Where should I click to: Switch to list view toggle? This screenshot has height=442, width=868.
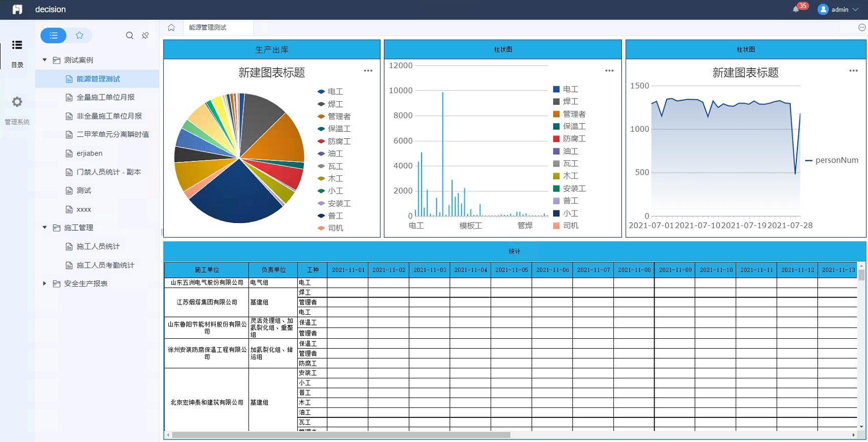(x=54, y=36)
